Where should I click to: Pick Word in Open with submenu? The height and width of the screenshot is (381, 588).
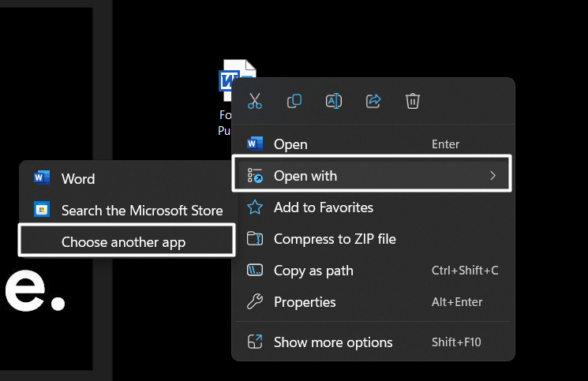127,179
